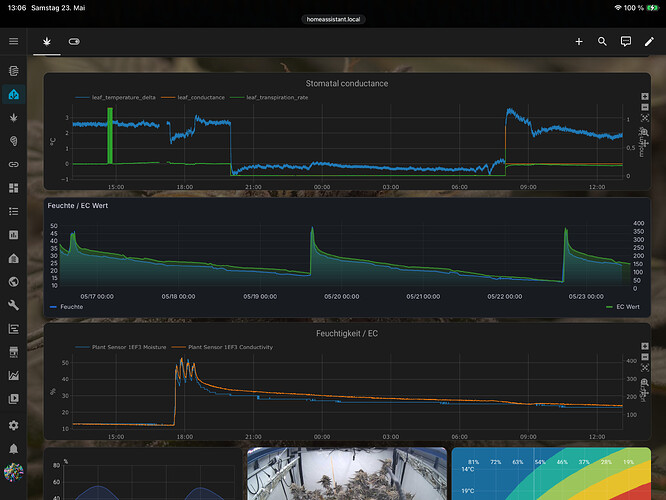This screenshot has width=666, height=500.
Task: Zoom out on Feuchtigkeit / EC chart
Action: tap(644, 357)
